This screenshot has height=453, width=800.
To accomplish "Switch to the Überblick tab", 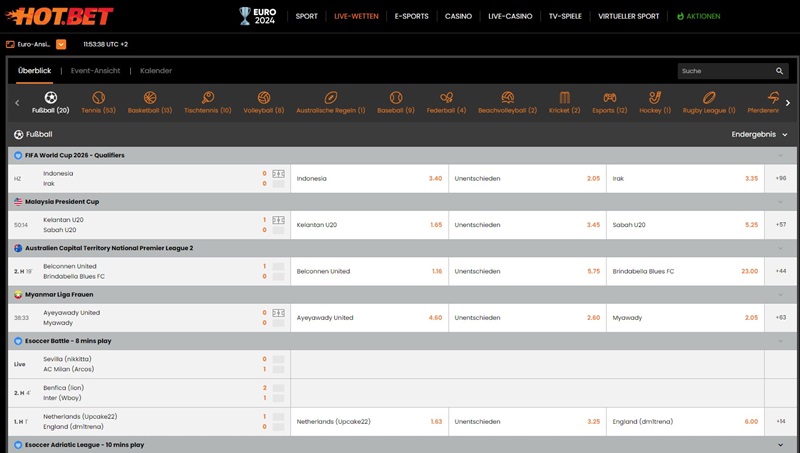I will point(34,71).
